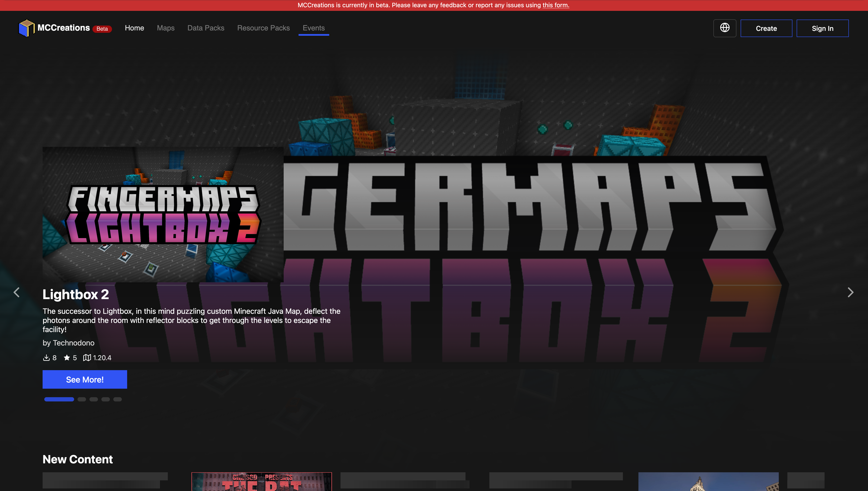Click the Create button
Viewport: 868px width, 491px height.
coord(766,28)
